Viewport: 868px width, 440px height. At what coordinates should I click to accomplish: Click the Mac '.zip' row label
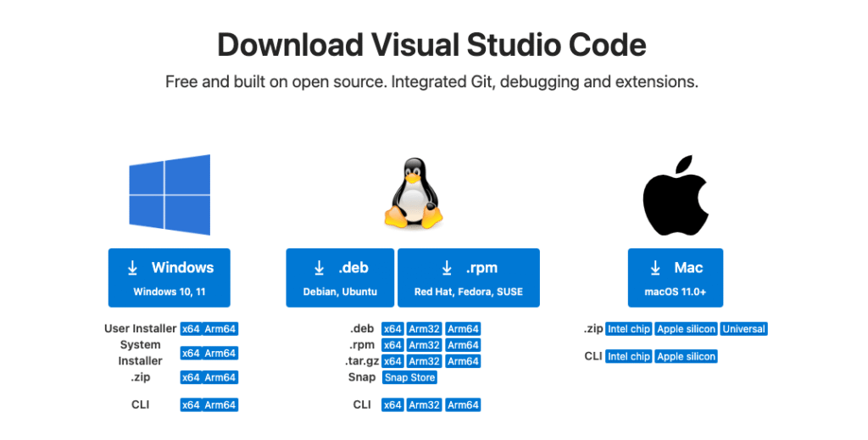coord(593,329)
